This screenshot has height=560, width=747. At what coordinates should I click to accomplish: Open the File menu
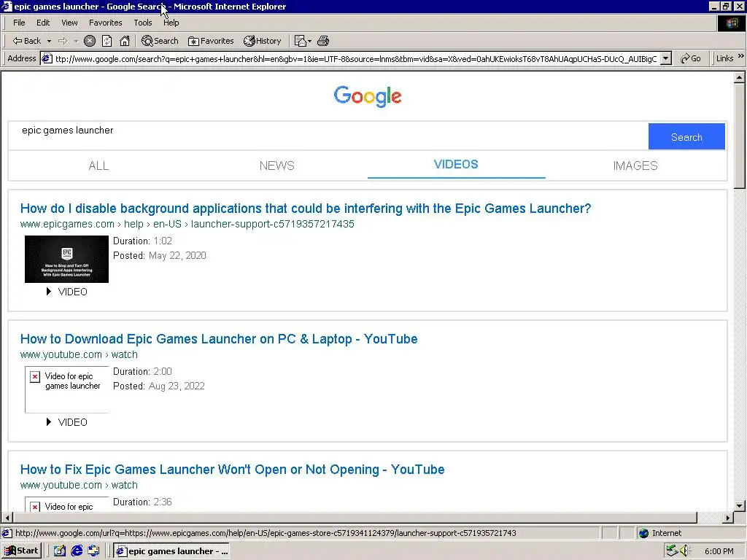pyautogui.click(x=19, y=23)
